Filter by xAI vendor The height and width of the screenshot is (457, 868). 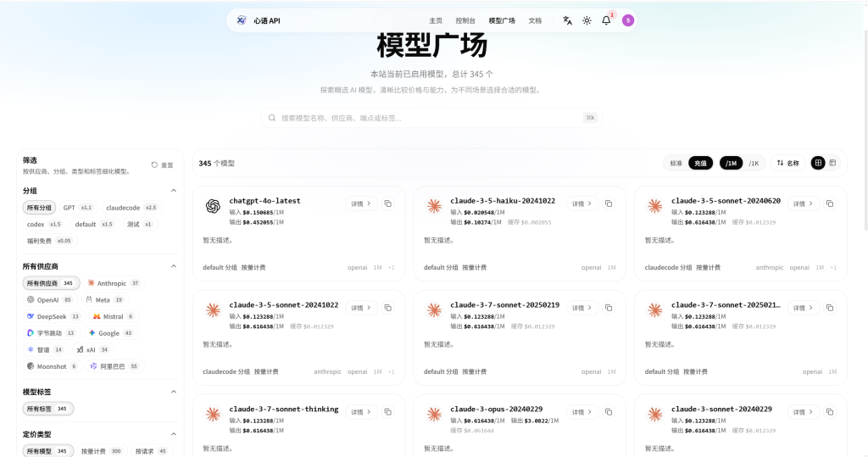92,349
